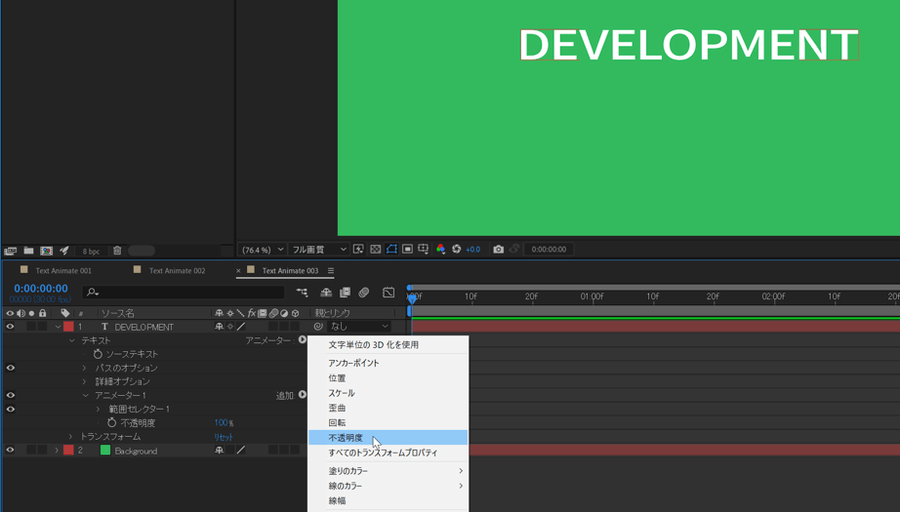Screen dimensions: 900x512
Task: Select 不透明度 from the animator menu
Action: (x=344, y=438)
